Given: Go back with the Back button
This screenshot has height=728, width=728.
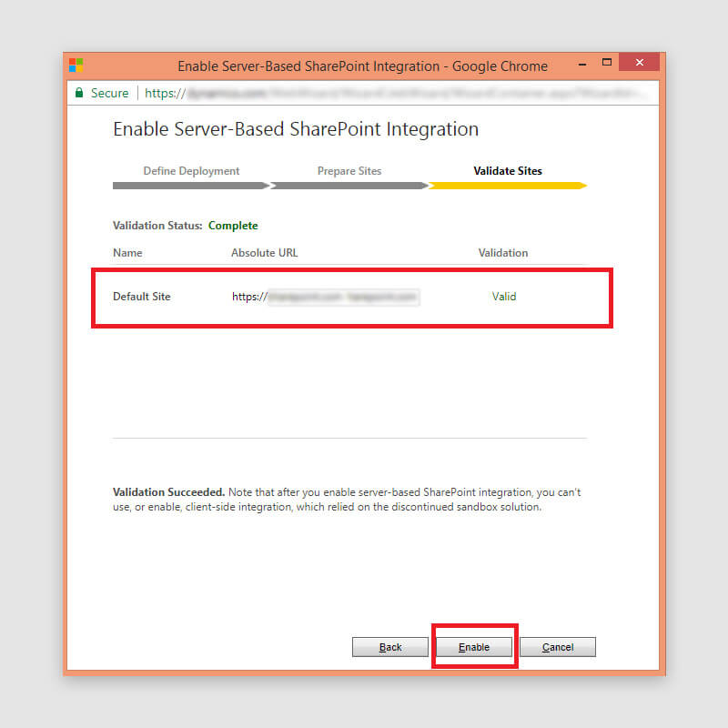Looking at the screenshot, I should 390,647.
